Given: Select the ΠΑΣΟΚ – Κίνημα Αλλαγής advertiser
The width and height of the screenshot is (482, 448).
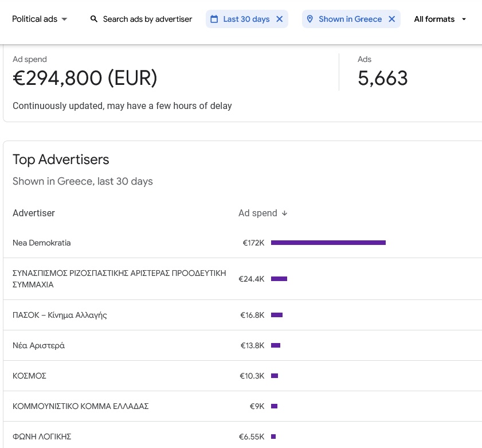Looking at the screenshot, I should (x=60, y=315).
